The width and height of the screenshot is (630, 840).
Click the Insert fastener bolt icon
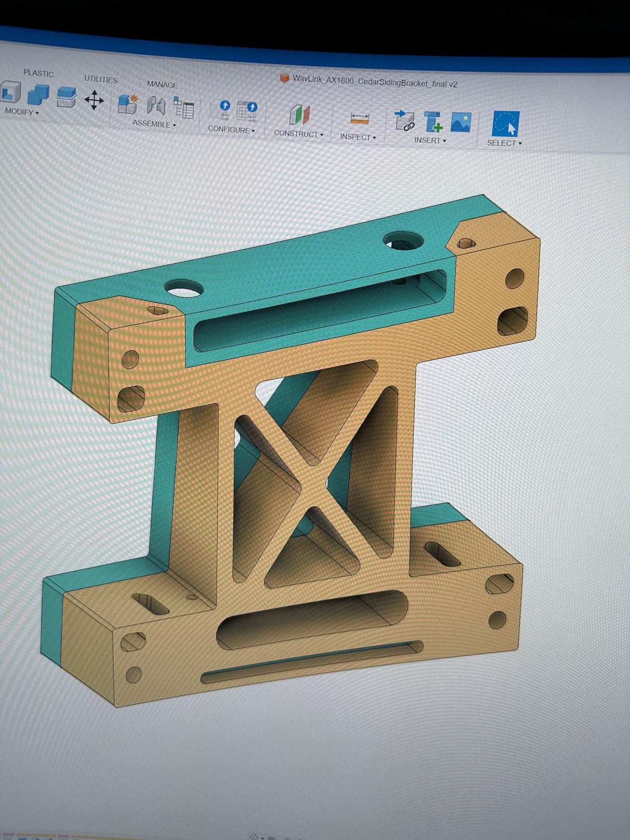tap(433, 122)
